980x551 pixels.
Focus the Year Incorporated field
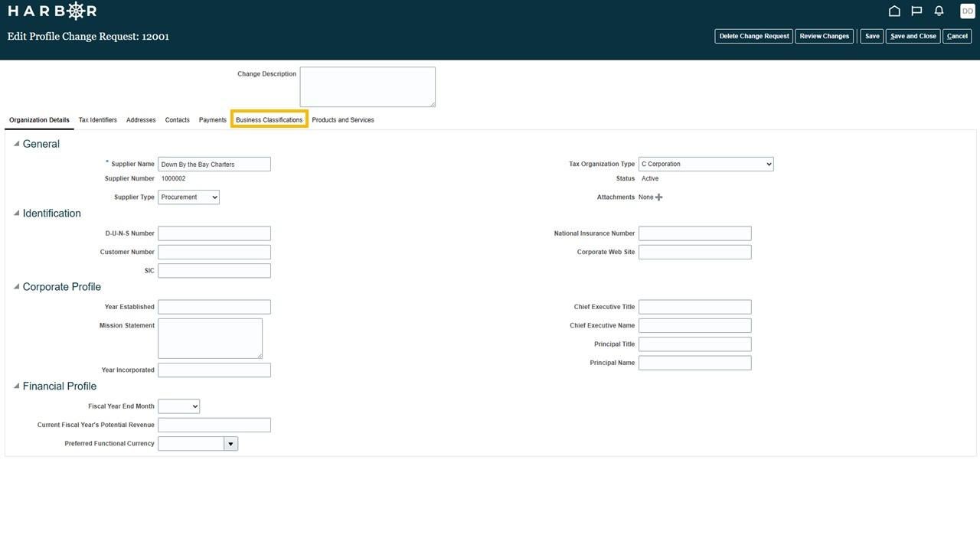tap(214, 370)
